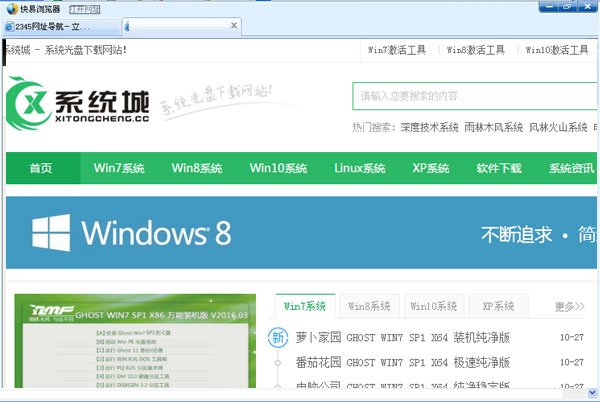
Task: Click the Windows logo on banner
Action: coord(51,233)
